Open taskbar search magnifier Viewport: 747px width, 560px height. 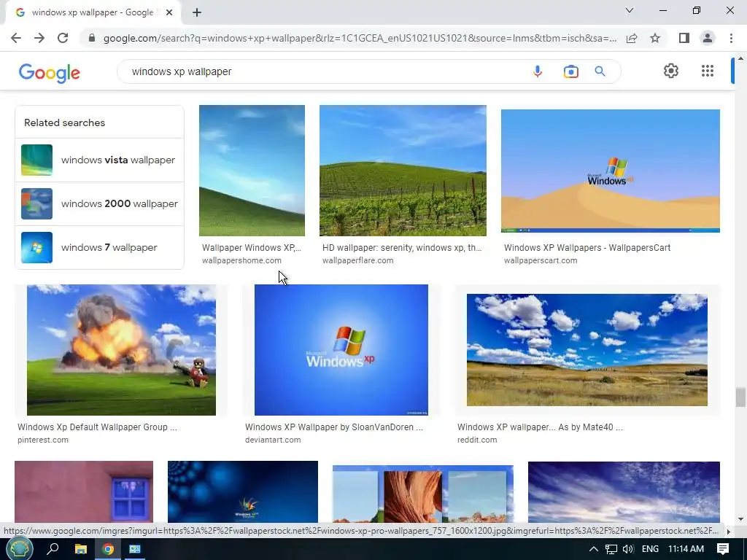click(53, 549)
